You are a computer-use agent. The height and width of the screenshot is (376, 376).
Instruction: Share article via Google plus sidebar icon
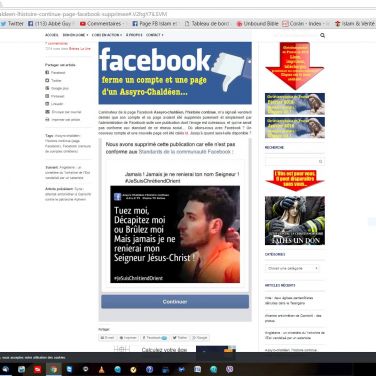pos(47,88)
